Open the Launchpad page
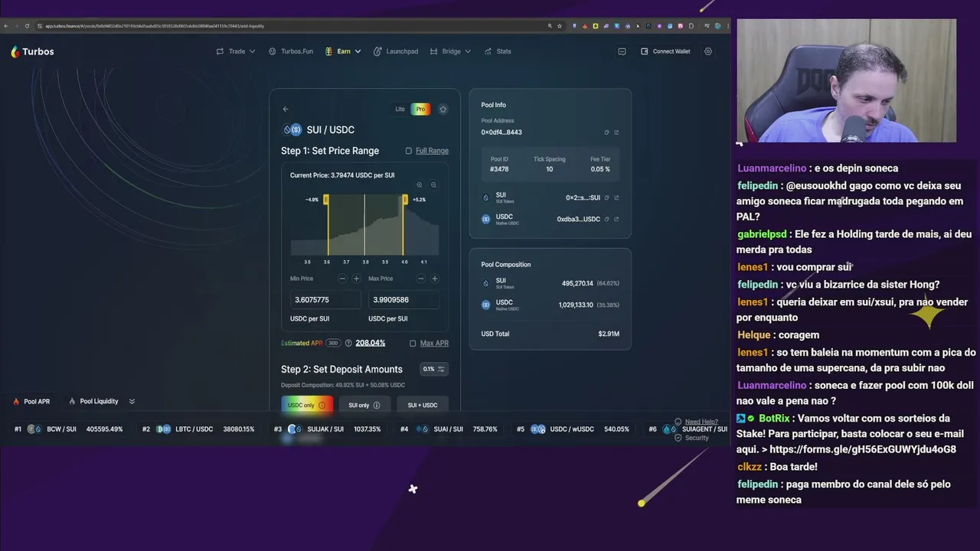The image size is (980, 551). point(396,51)
